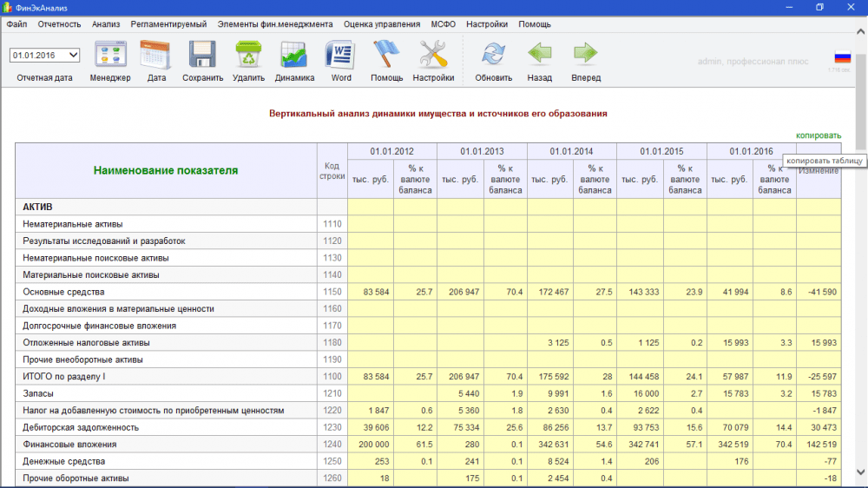Click the -41 590 change value
Image resolution: width=868 pixels, height=488 pixels.
coord(822,292)
